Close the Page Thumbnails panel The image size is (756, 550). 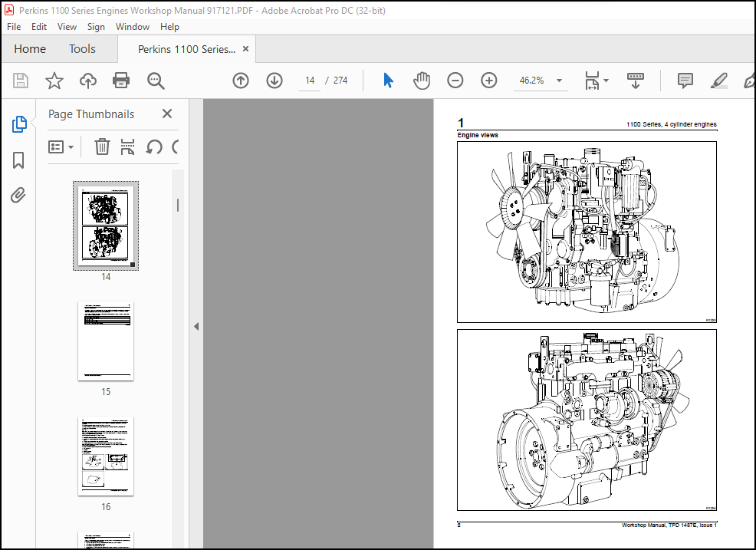(167, 114)
